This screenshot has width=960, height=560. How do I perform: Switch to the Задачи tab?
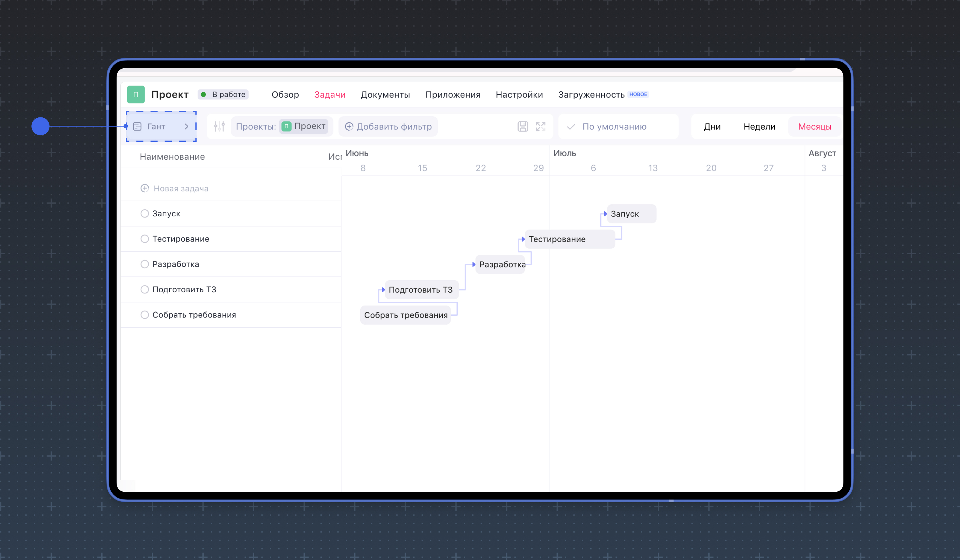point(330,95)
